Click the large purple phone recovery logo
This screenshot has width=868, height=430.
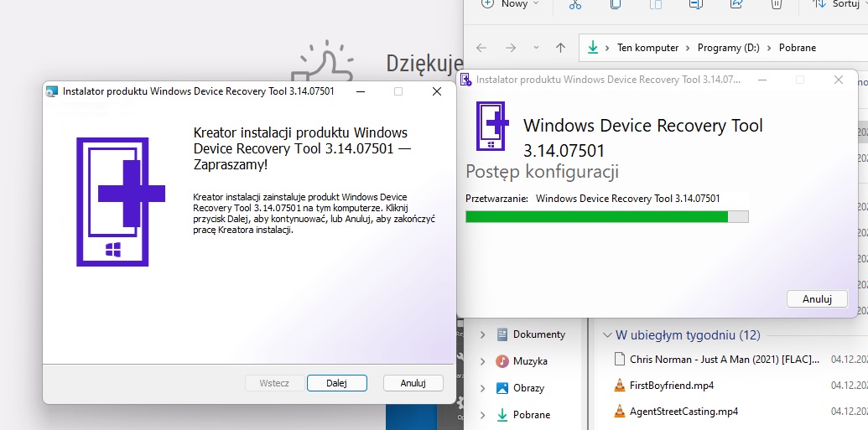[x=121, y=202]
